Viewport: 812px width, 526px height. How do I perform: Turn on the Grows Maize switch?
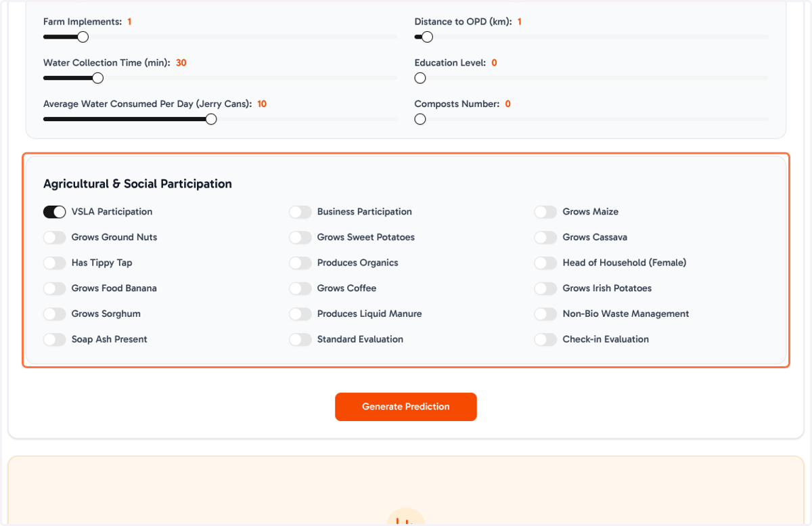pos(545,212)
